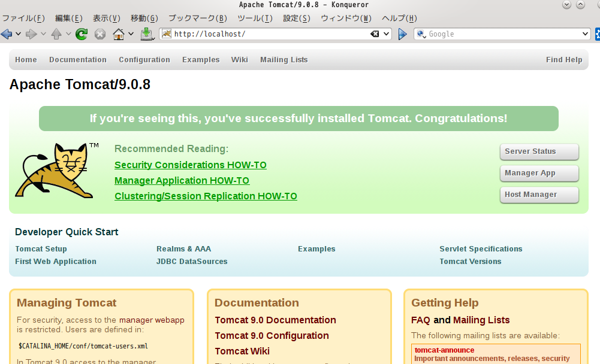The image size is (600, 364).
Task: Click the Back arrow in Konqueror toolbar
Action: [x=7, y=34]
